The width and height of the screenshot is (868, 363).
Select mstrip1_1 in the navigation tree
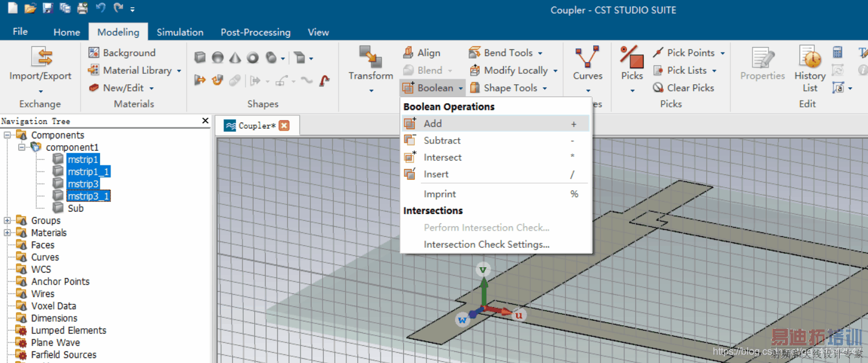point(89,171)
